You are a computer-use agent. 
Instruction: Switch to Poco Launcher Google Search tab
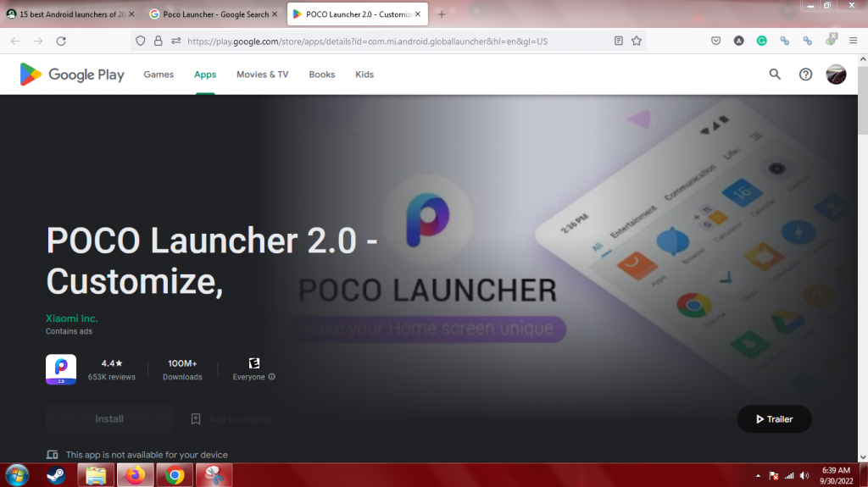coord(213,14)
